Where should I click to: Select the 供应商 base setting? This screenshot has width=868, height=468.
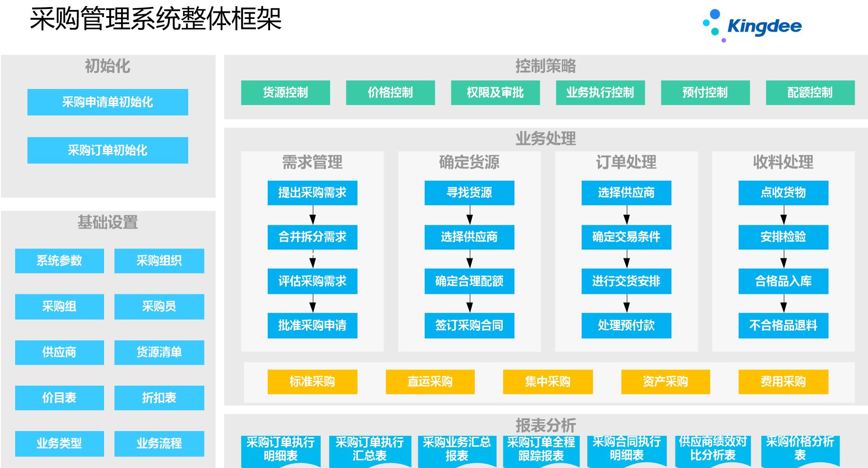(x=59, y=352)
